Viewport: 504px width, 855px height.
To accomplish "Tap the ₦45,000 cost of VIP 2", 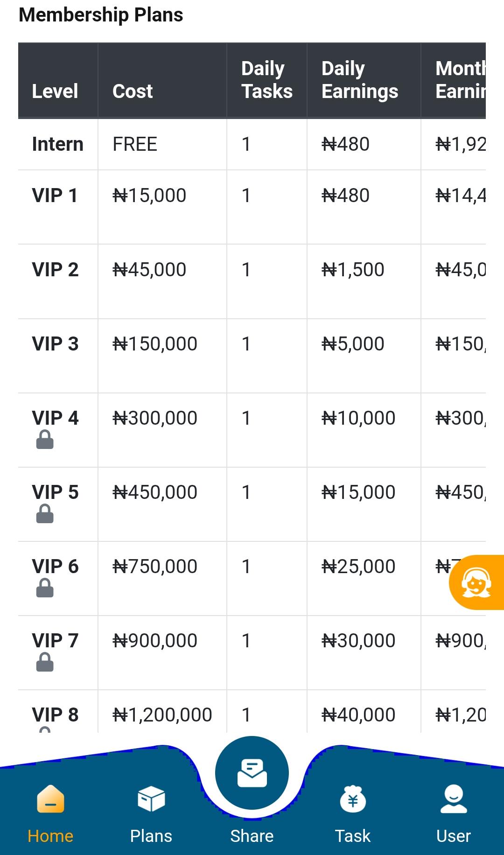I will point(149,270).
